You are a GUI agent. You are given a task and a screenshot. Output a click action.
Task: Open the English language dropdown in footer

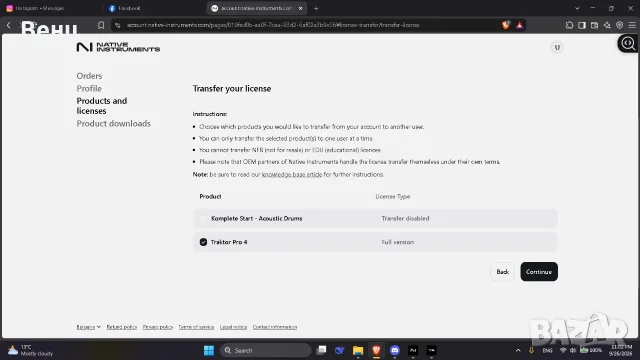point(89,327)
